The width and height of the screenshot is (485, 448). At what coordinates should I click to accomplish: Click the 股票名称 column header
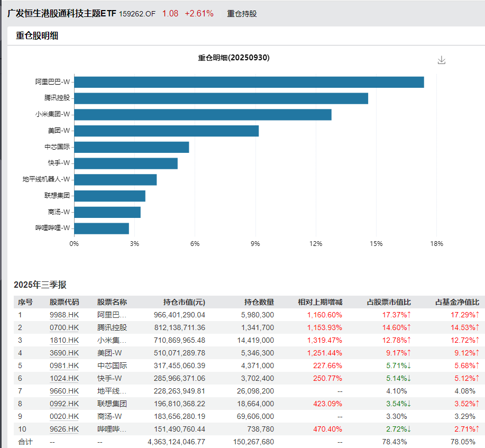112,302
